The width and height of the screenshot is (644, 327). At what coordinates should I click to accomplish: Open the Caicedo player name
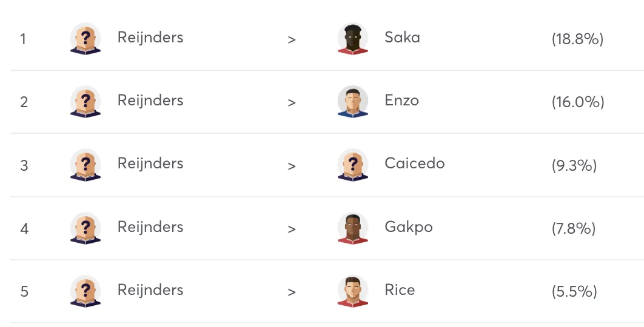(x=414, y=163)
